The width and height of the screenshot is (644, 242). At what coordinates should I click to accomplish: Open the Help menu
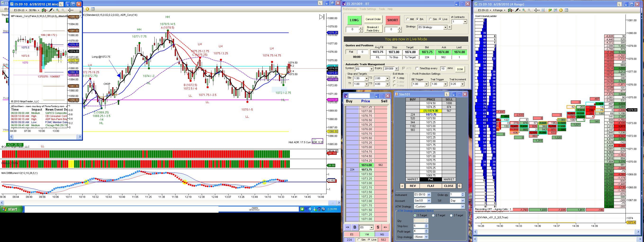click(x=390, y=9)
